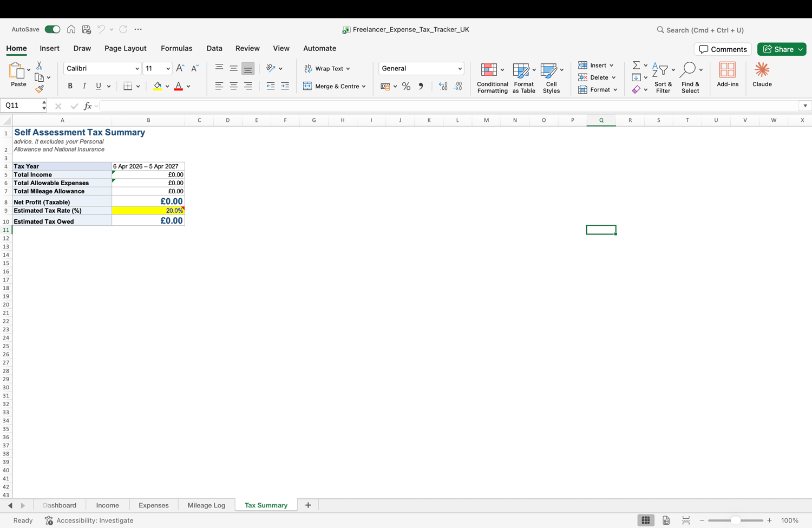This screenshot has width=812, height=528.
Task: Click the Sort & Filter button
Action: [x=663, y=78]
